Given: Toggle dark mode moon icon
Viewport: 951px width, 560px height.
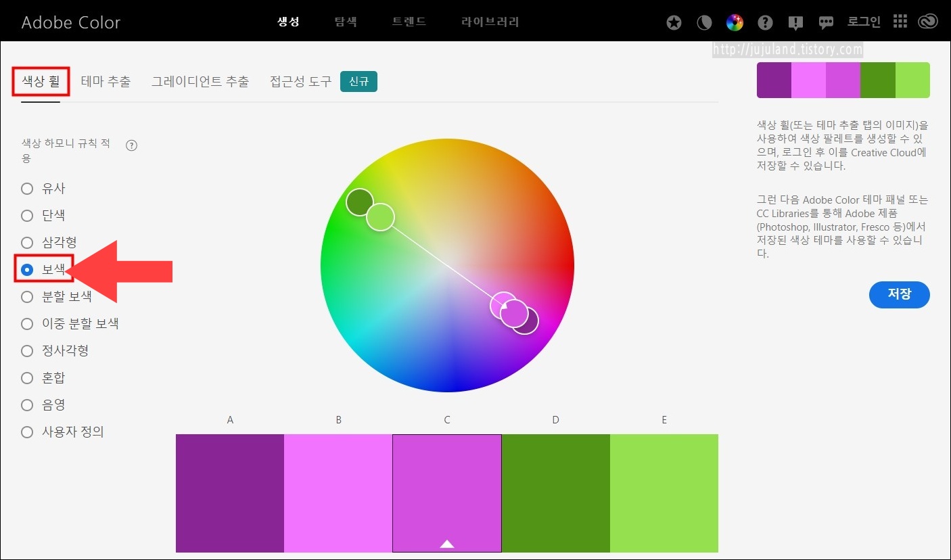Looking at the screenshot, I should pos(704,23).
